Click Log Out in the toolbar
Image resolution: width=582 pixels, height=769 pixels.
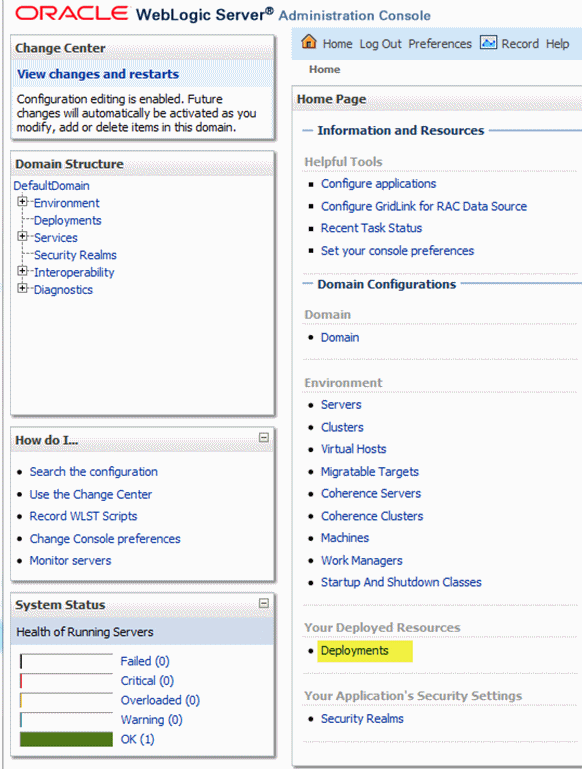(x=380, y=44)
